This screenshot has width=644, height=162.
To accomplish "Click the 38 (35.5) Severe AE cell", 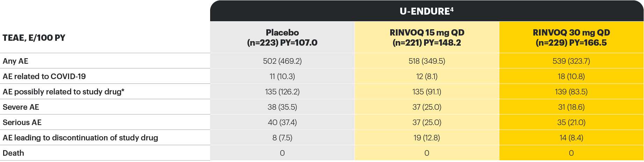I will tap(282, 107).
